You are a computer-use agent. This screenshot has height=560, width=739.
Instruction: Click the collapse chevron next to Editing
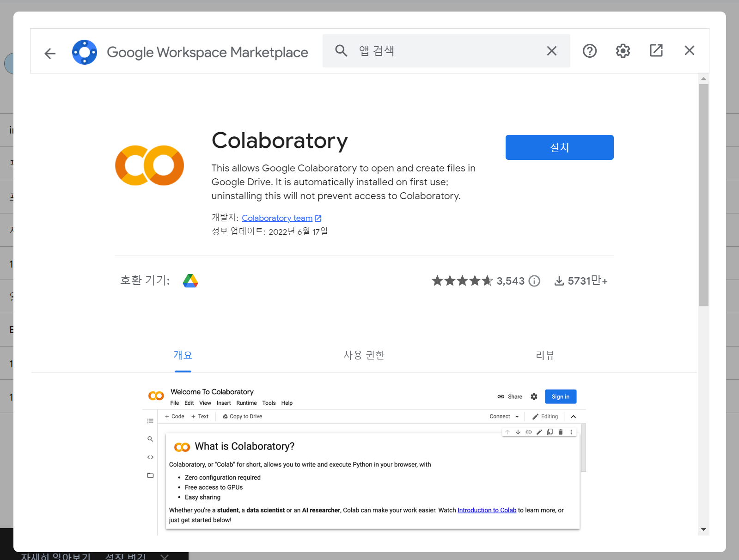pos(574,416)
